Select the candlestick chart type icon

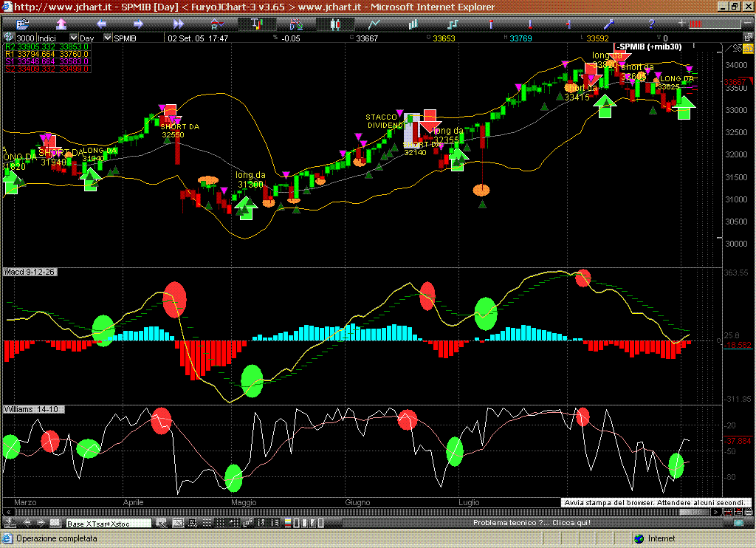pos(335,24)
